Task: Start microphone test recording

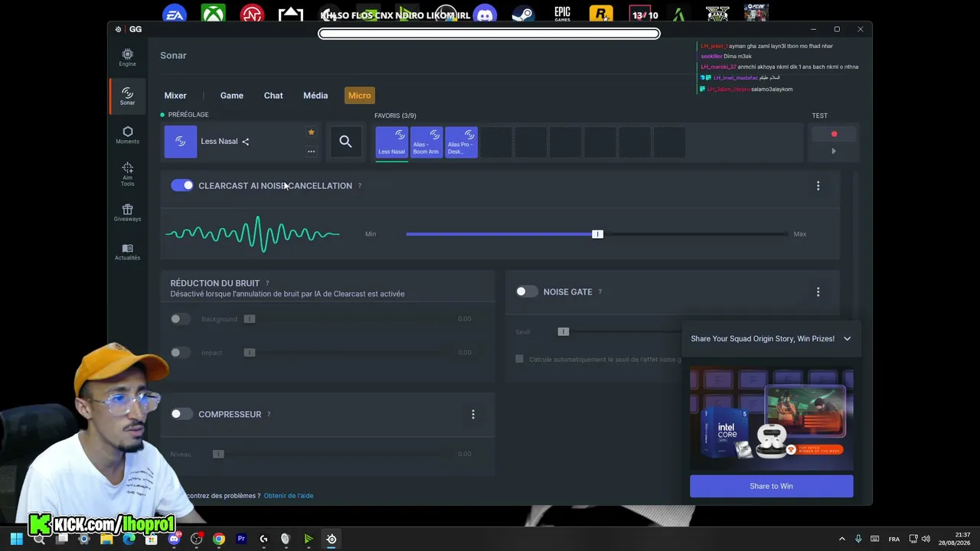Action: coord(834,135)
